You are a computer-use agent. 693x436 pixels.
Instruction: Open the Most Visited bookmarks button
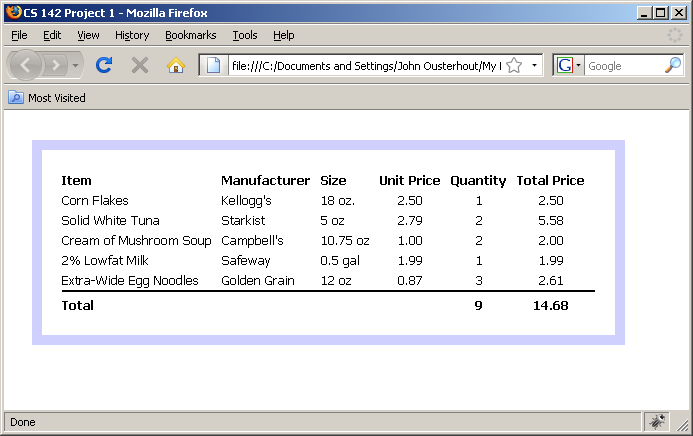pyautogui.click(x=47, y=98)
